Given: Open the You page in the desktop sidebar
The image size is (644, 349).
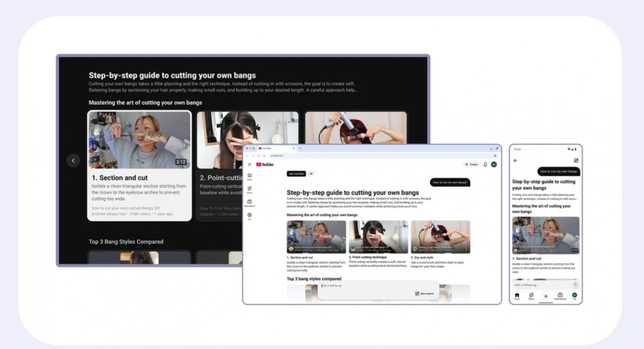Looking at the screenshot, I should [250, 216].
